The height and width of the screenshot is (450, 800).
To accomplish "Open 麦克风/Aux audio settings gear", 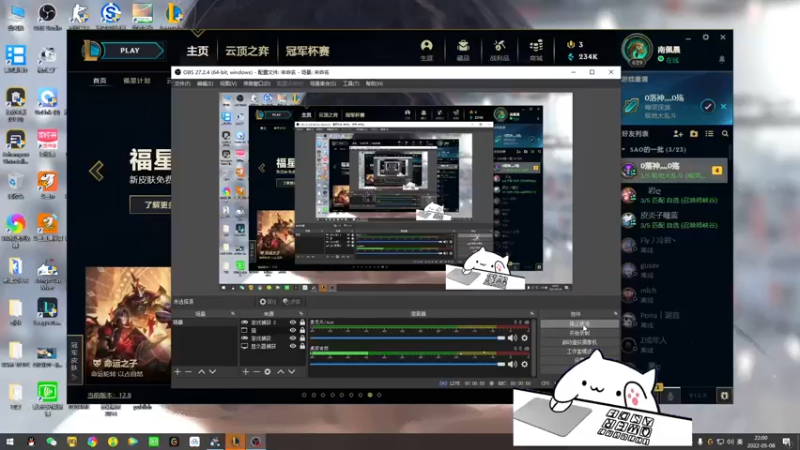I will click(524, 338).
